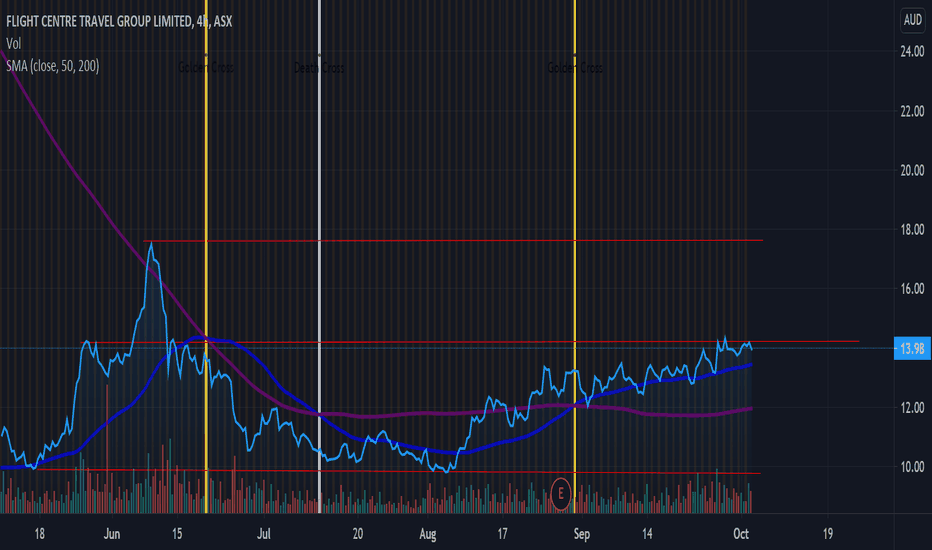Click the Golden Cross label near September
The image size is (932, 550).
(x=575, y=68)
